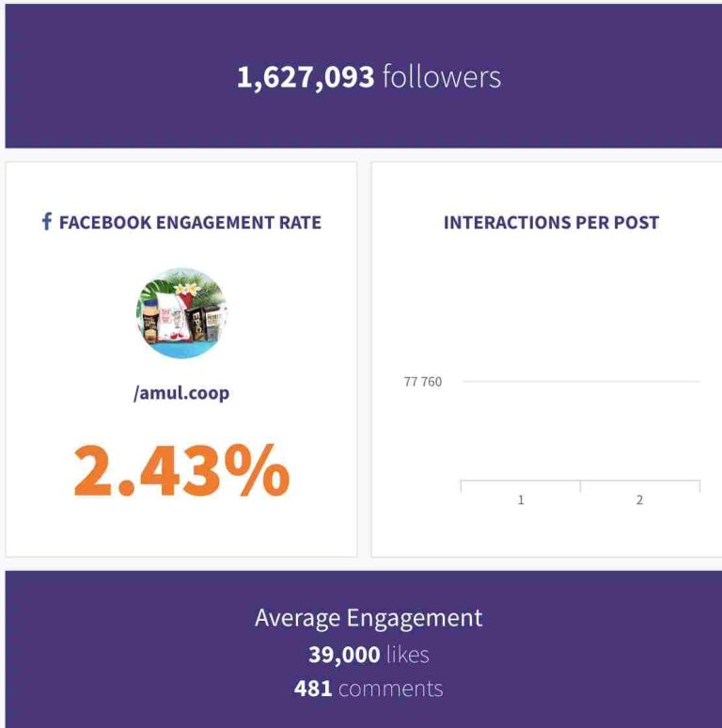Select the Average Engagement heading
This screenshot has height=728, width=722.
point(369,618)
